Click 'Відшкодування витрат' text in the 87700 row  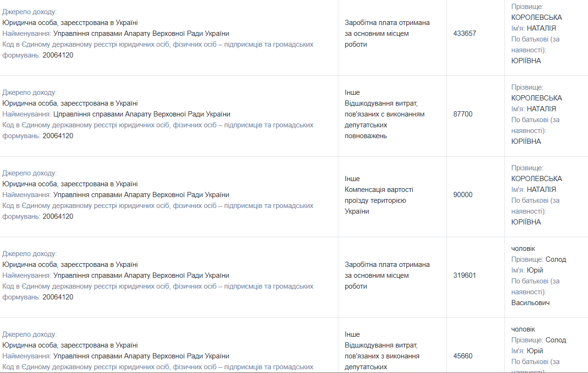(381, 103)
